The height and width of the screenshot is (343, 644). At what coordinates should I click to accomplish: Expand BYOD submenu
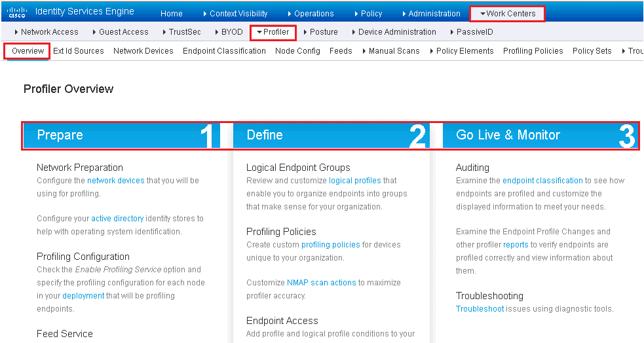point(229,32)
